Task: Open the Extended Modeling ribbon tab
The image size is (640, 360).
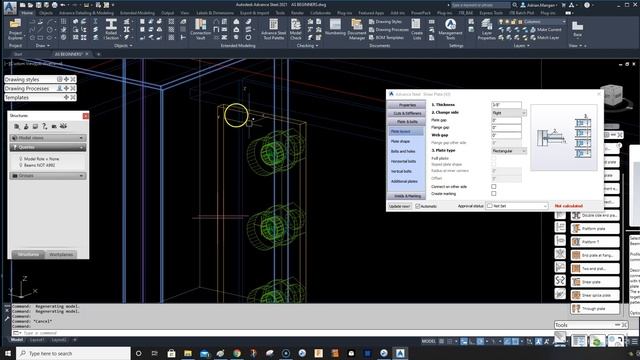Action: [x=137, y=13]
